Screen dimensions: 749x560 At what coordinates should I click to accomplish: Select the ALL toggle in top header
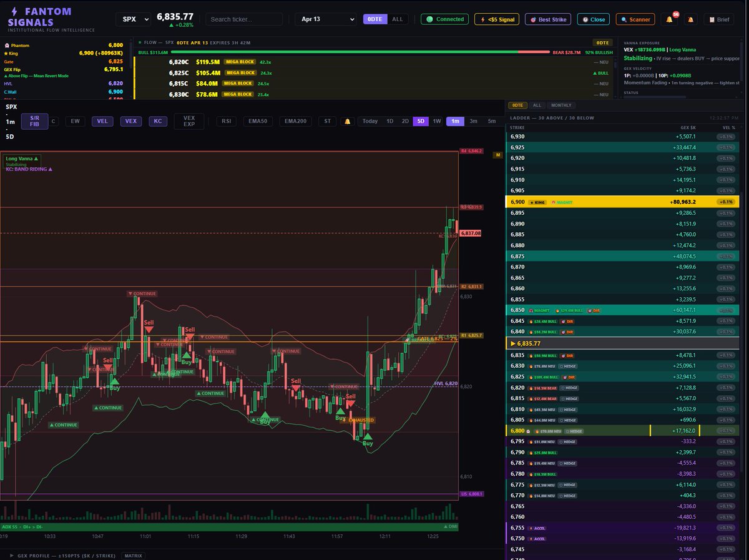pos(397,19)
